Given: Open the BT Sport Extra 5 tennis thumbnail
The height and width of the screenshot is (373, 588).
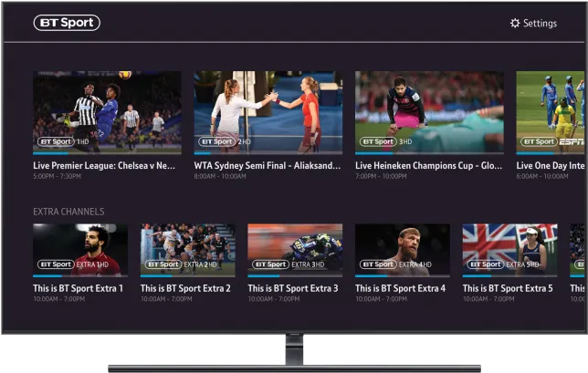Looking at the screenshot, I should (x=510, y=250).
